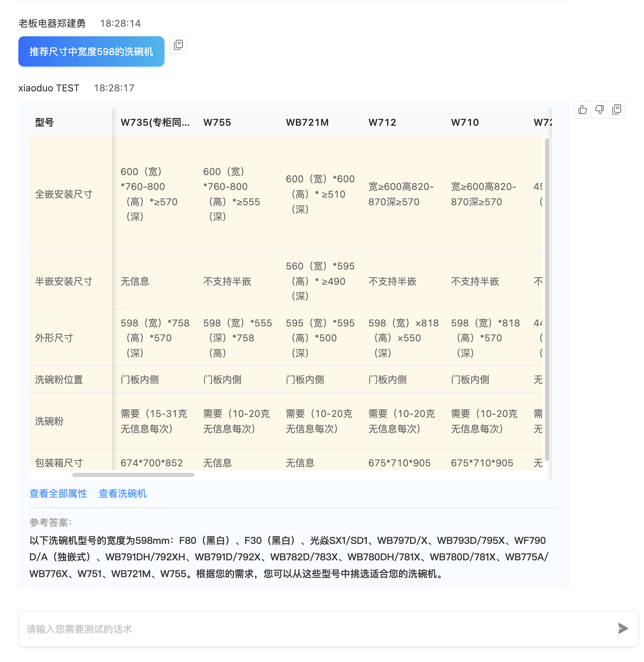
Task: Click sender name xiaoduo TEST
Action: [x=49, y=88]
